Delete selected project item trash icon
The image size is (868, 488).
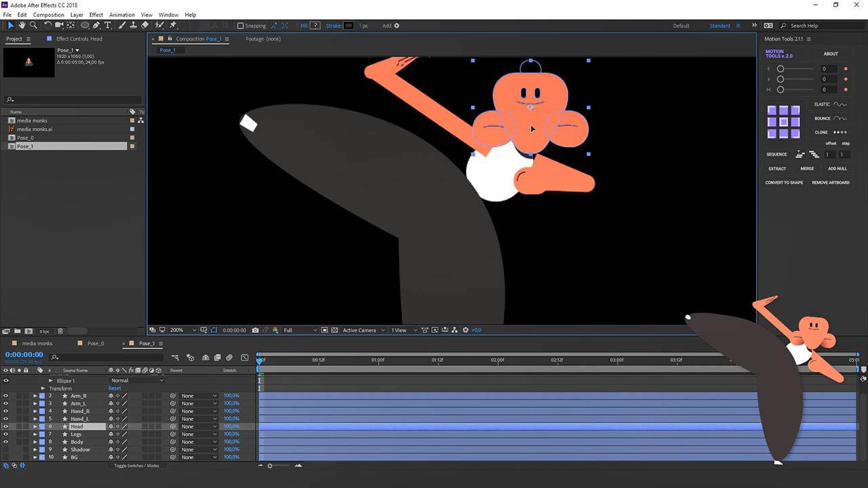[60, 331]
